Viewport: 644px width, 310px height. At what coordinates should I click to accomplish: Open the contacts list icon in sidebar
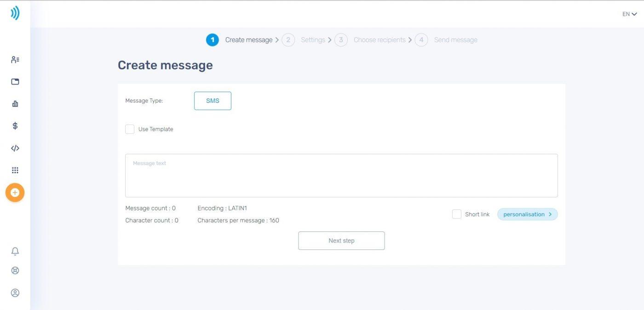point(15,60)
